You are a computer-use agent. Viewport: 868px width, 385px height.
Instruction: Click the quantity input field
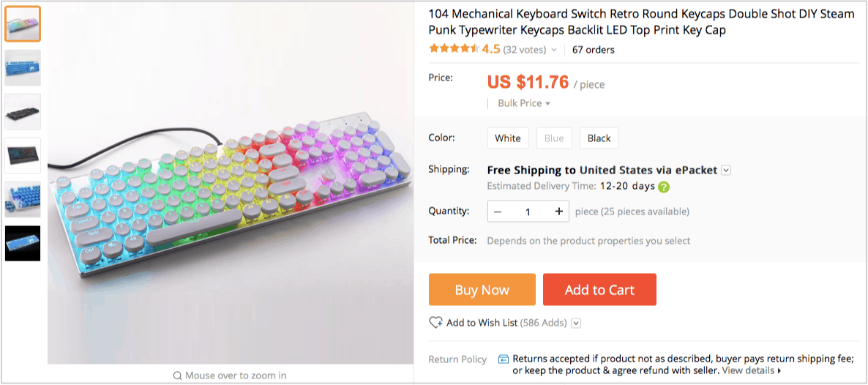coord(528,212)
